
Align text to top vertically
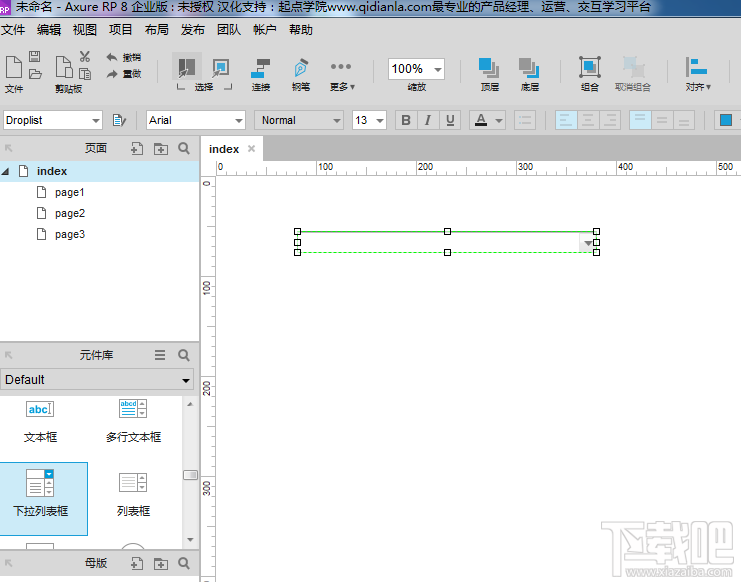tap(640, 120)
